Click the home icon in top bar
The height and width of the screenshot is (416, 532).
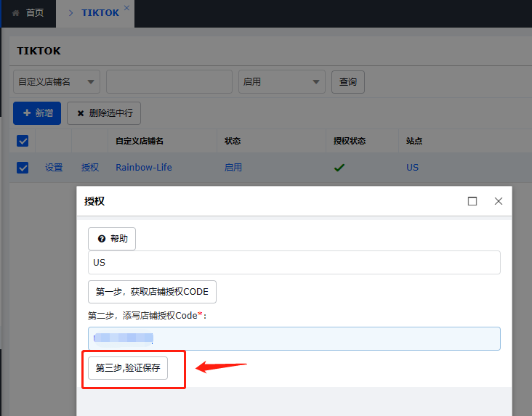tap(15, 13)
